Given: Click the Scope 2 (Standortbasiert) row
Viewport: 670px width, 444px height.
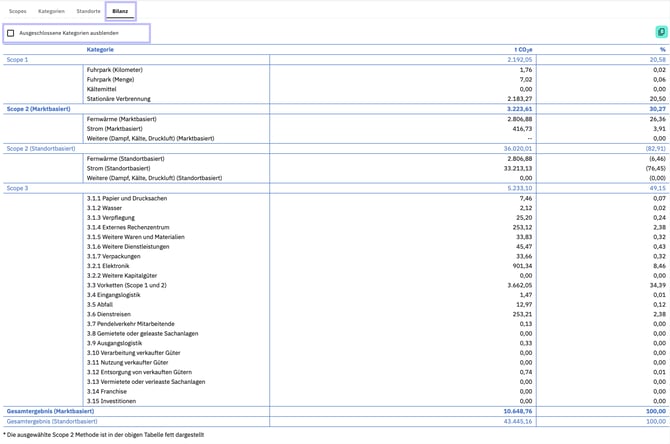Looking at the screenshot, I should click(41, 148).
